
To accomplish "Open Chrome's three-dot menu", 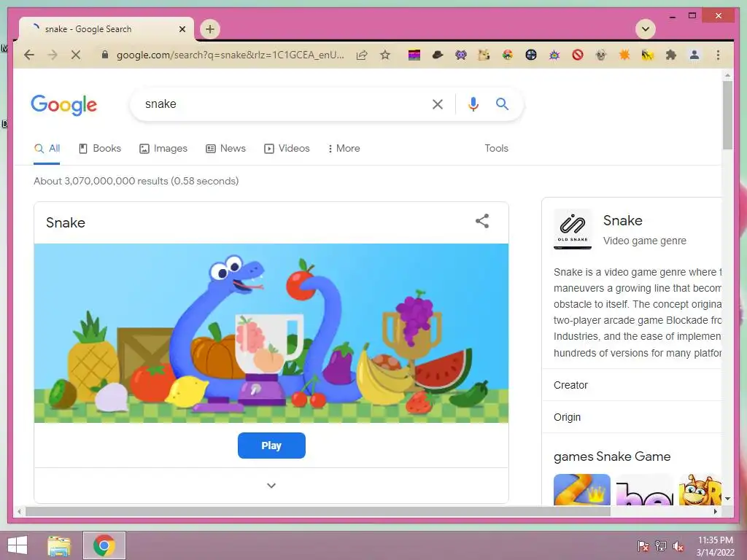I will (718, 55).
